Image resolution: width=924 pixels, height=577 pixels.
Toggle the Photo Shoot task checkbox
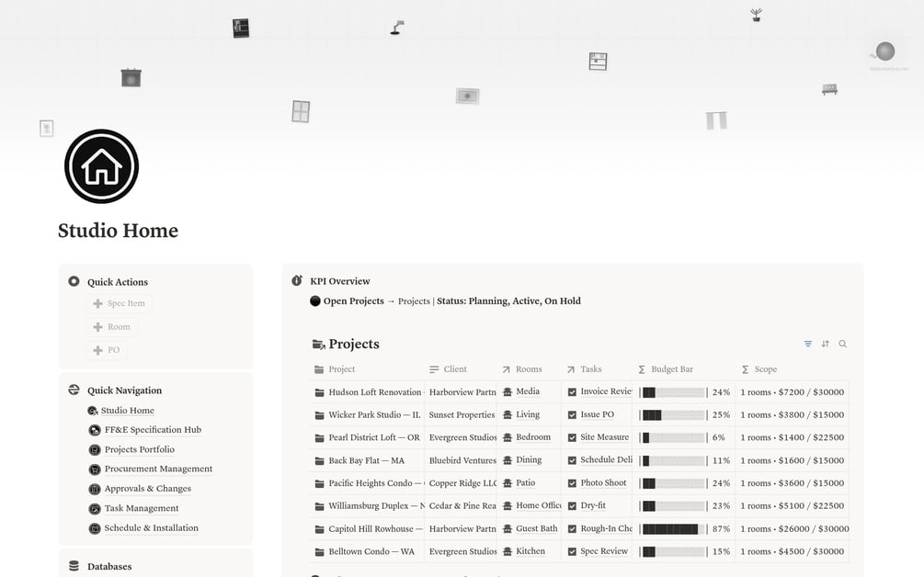tap(572, 483)
